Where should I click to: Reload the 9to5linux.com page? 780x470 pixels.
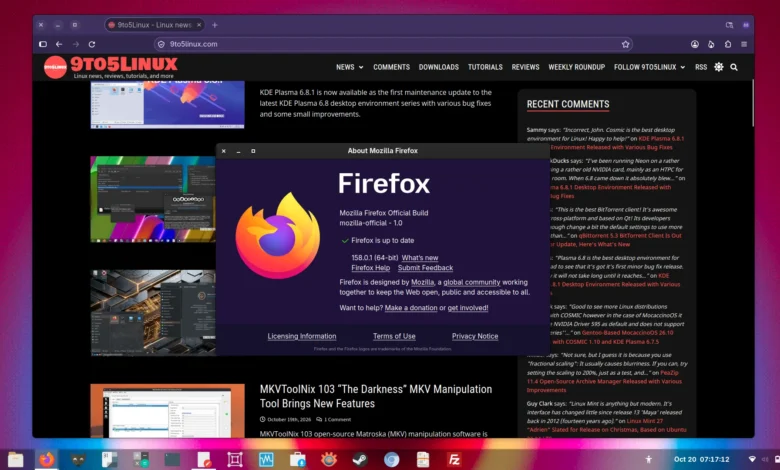(x=92, y=44)
